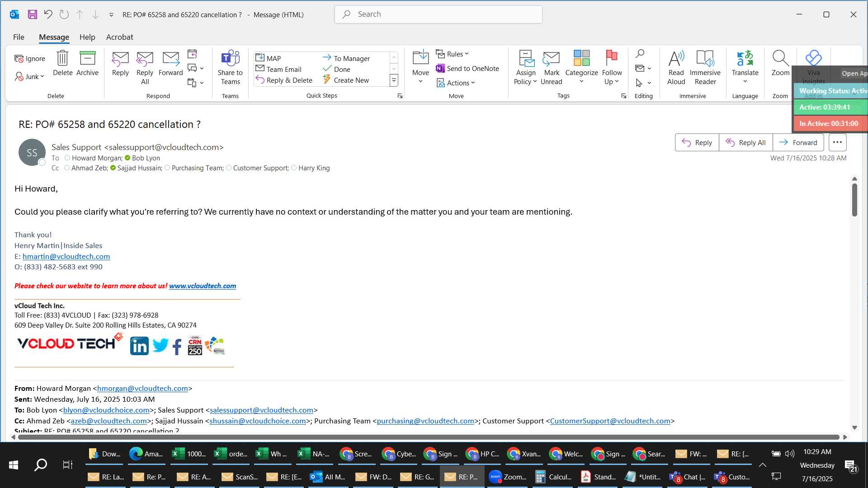Click the Zoom magnifier in ribbon
868x488 pixels.
pos(780,63)
